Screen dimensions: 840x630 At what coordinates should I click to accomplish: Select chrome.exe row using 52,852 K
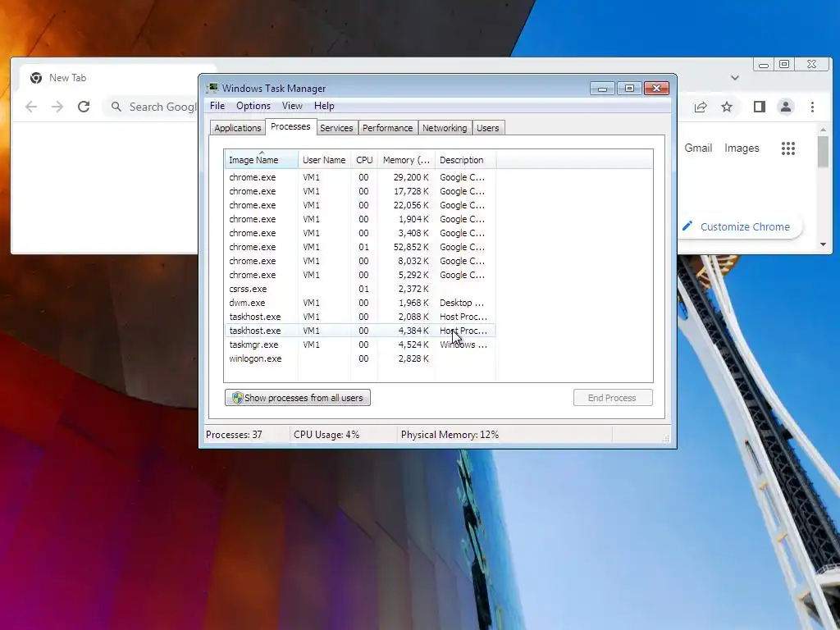[360, 246]
